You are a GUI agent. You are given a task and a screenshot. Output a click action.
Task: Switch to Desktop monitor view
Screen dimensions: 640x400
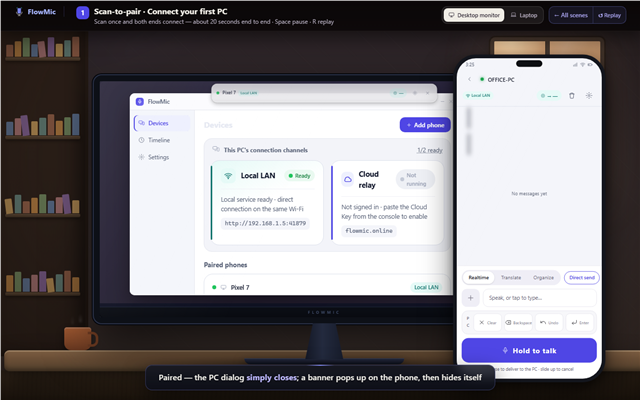pos(474,15)
